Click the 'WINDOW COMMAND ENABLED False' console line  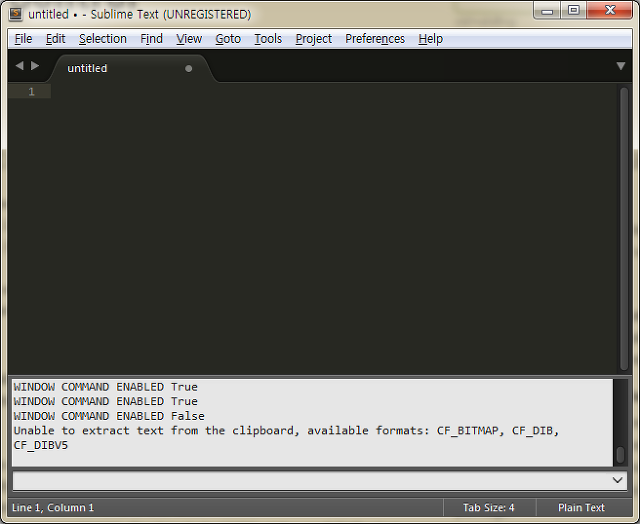[x=109, y=416]
